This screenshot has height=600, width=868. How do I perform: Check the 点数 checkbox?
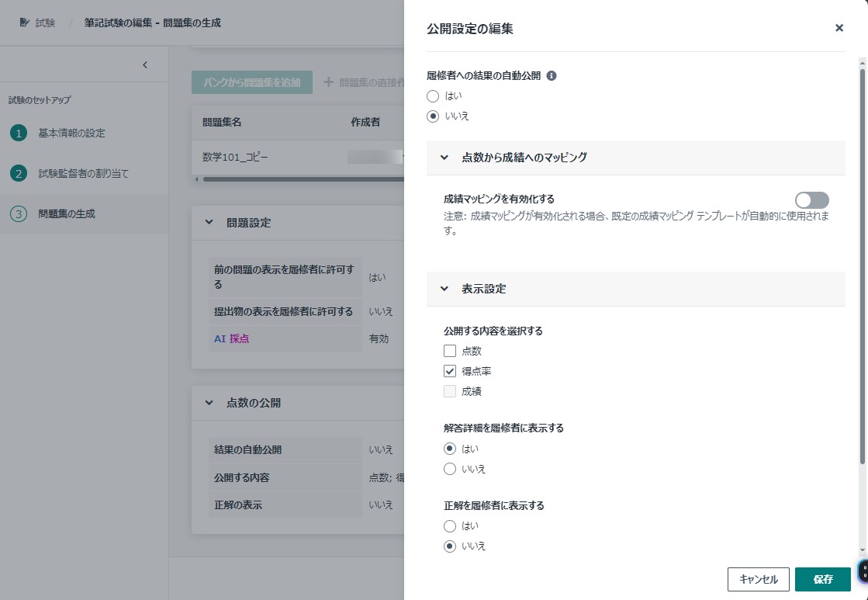(x=449, y=351)
